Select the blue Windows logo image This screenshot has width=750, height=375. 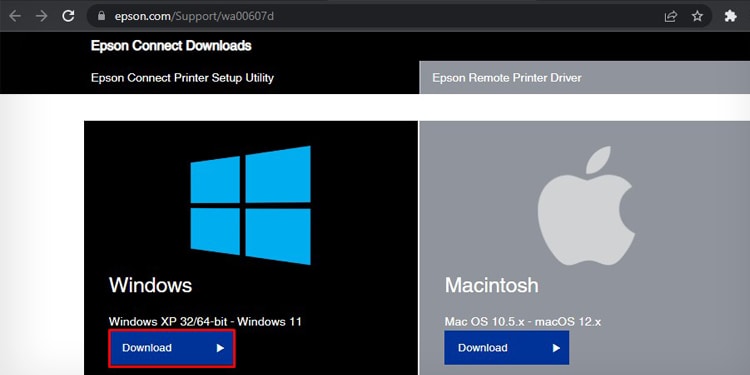251,205
